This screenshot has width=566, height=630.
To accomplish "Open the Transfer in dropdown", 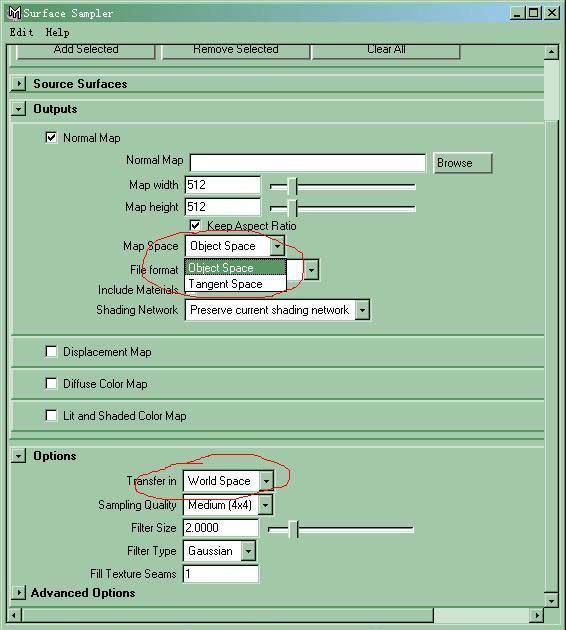I will point(228,481).
